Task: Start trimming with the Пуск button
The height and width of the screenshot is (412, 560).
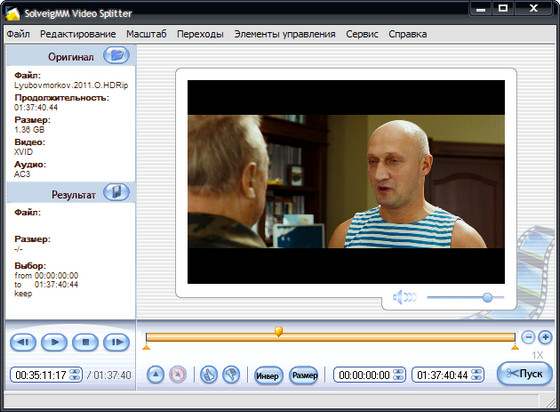Action: pos(525,374)
